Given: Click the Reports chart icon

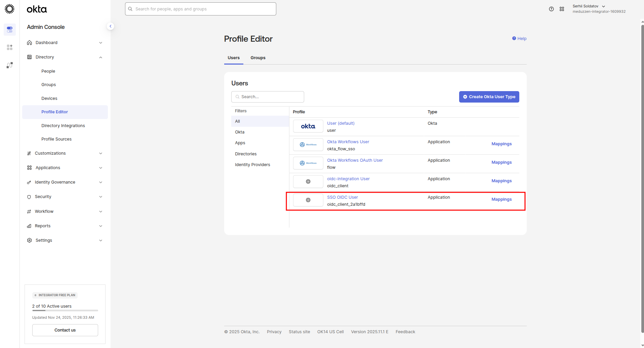Looking at the screenshot, I should click(x=29, y=226).
